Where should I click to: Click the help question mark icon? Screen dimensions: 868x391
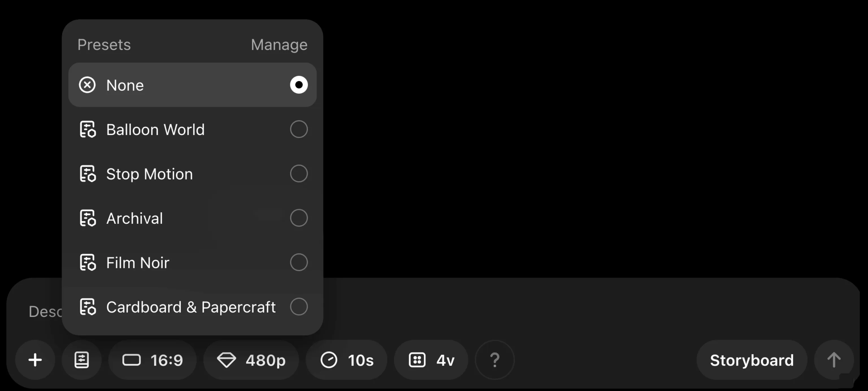494,360
